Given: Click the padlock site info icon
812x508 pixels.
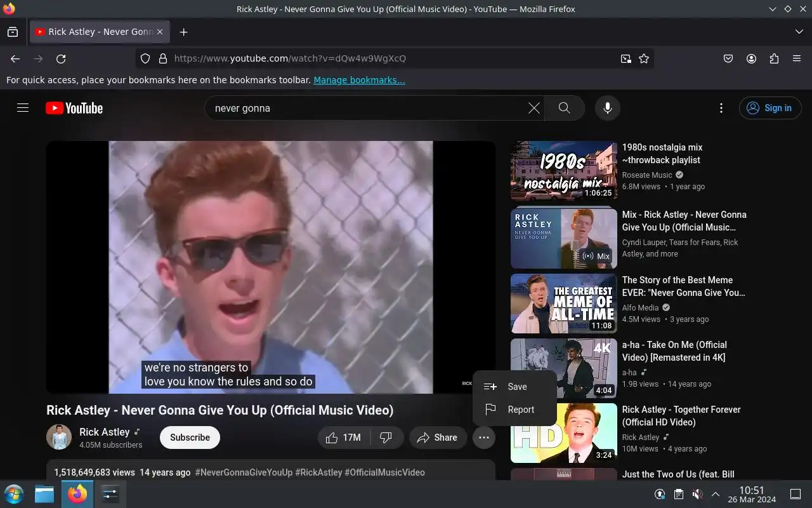Looking at the screenshot, I should 163,58.
